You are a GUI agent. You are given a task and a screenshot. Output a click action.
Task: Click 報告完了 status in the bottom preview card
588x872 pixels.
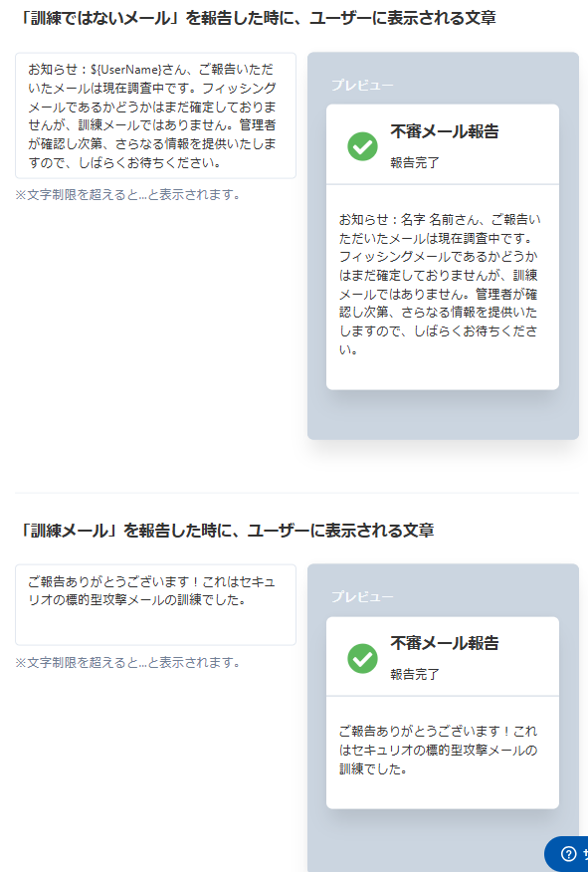[415, 675]
